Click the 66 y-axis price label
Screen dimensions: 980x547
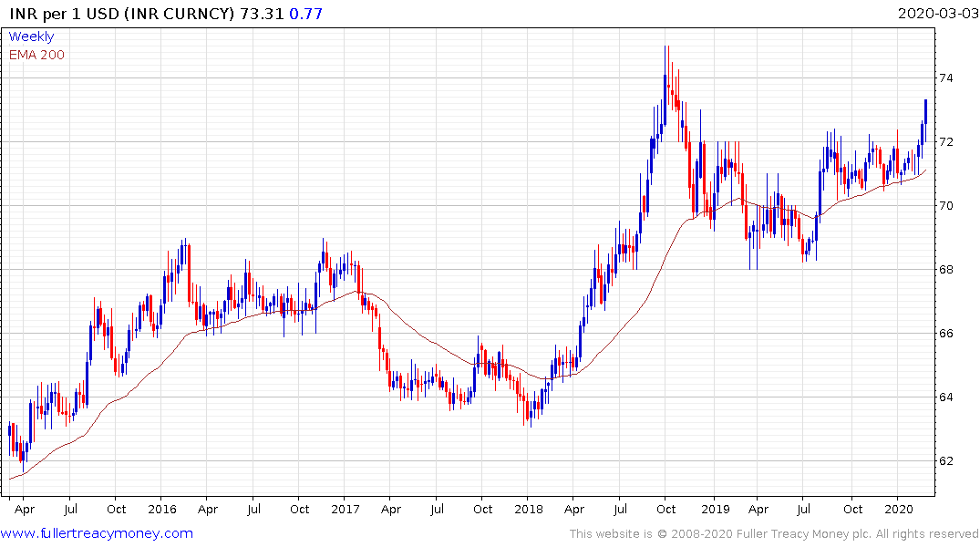coord(945,333)
